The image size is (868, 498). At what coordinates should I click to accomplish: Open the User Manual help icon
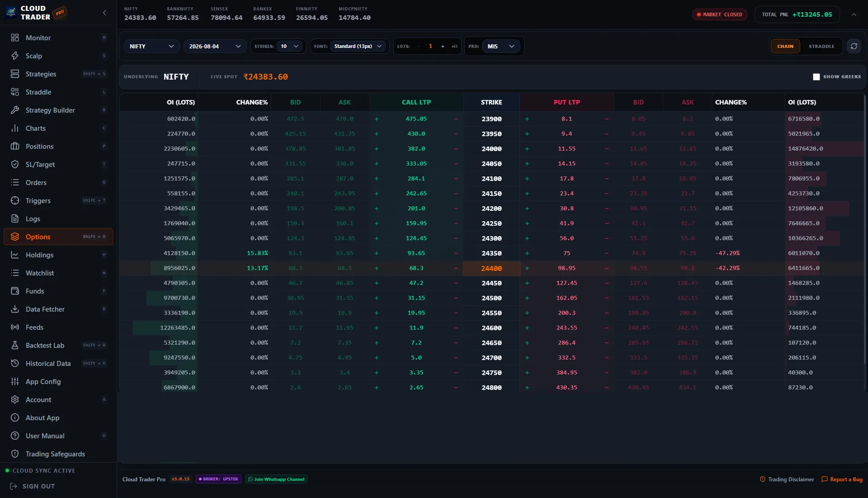tap(15, 436)
